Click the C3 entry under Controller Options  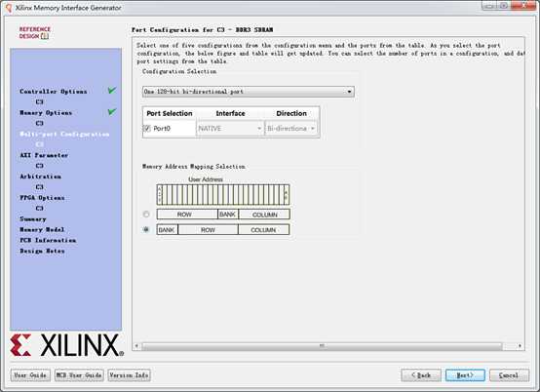click(x=39, y=102)
